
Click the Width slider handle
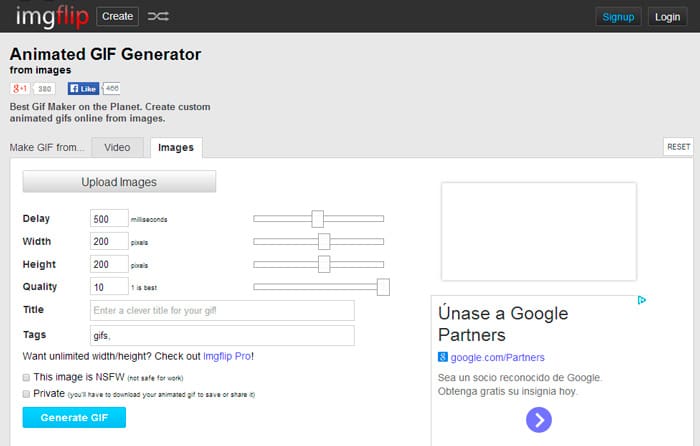[x=324, y=242]
